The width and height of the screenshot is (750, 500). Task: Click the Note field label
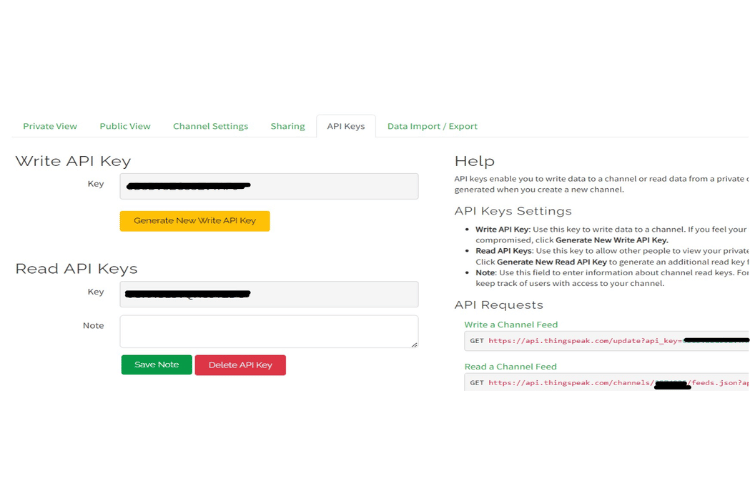[x=93, y=325]
